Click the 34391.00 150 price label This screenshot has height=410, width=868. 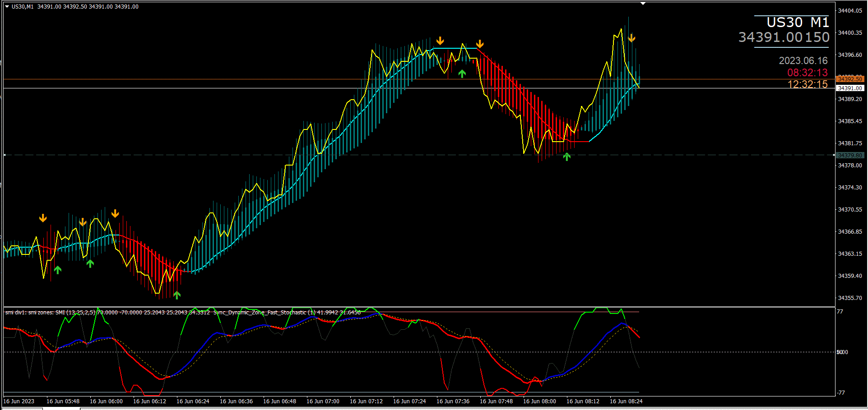[784, 37]
